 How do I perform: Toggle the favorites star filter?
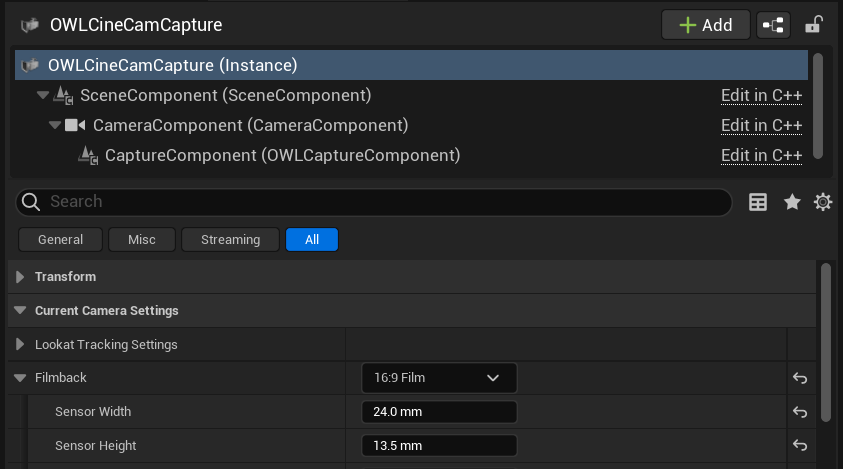pyautogui.click(x=792, y=202)
